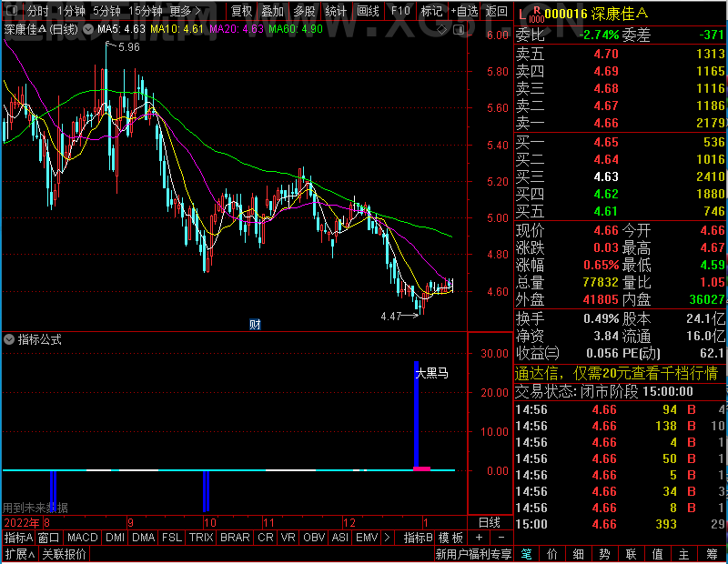Click the 大黑马 signal label on indicator
The image size is (728, 564).
pos(432,373)
